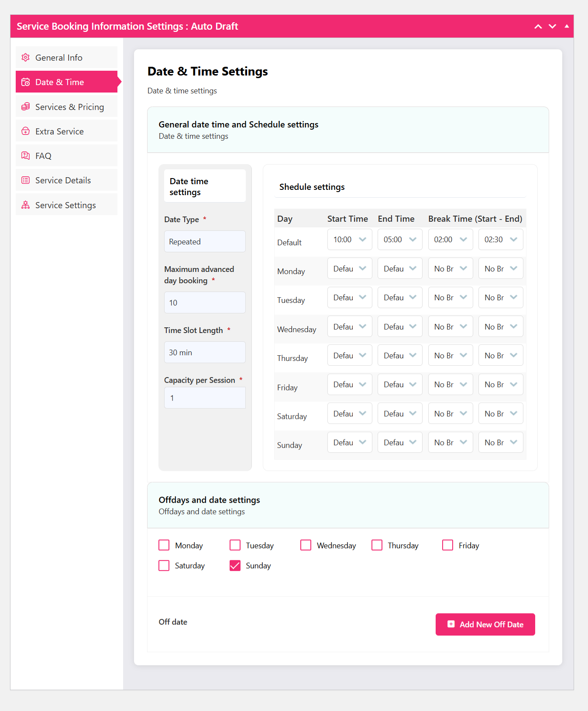This screenshot has height=711, width=588.
Task: Select the Date Type field showing Repeated
Action: click(x=205, y=242)
